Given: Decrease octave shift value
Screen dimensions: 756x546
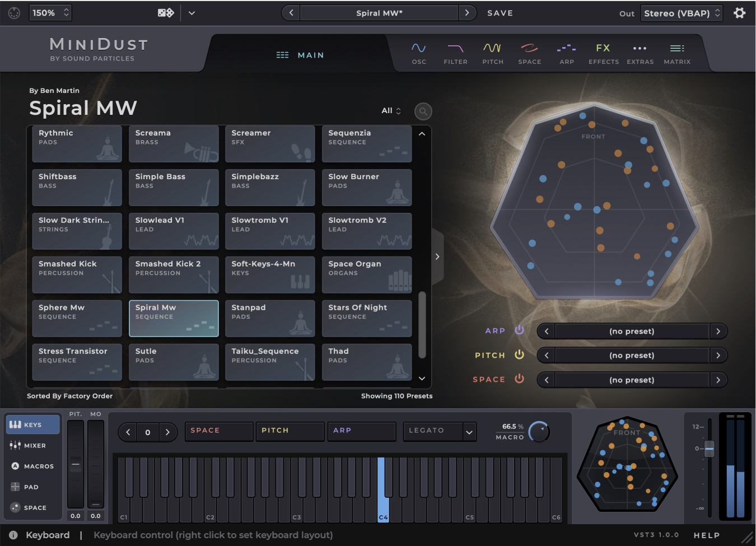Looking at the screenshot, I should click(x=128, y=432).
